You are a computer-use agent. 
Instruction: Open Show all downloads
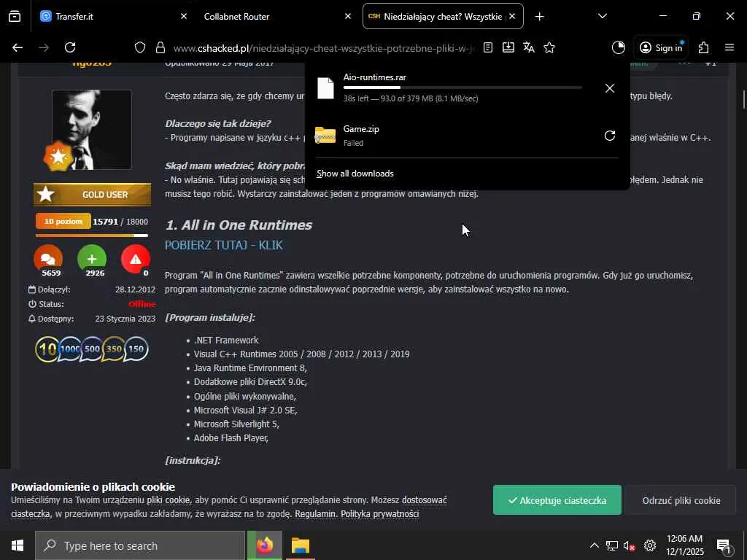point(355,174)
